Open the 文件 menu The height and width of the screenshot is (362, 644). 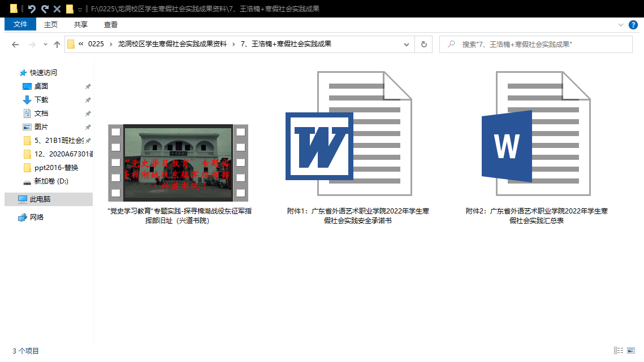click(20, 24)
